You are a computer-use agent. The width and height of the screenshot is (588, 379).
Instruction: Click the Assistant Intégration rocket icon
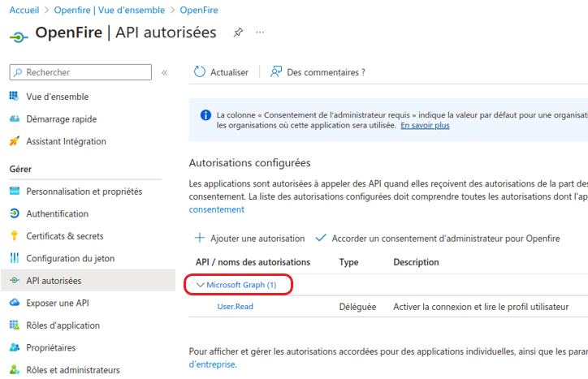15,141
